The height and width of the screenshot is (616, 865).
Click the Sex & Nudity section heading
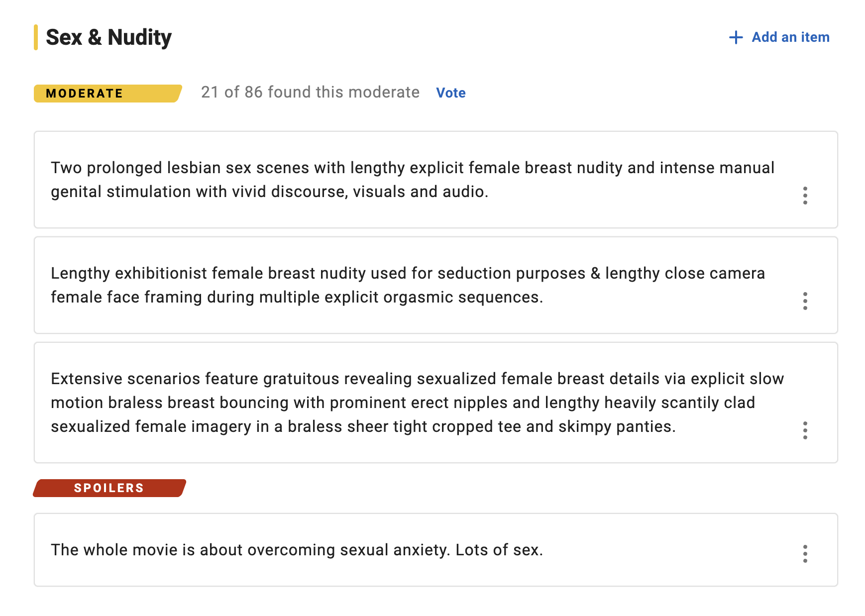pyautogui.click(x=108, y=37)
